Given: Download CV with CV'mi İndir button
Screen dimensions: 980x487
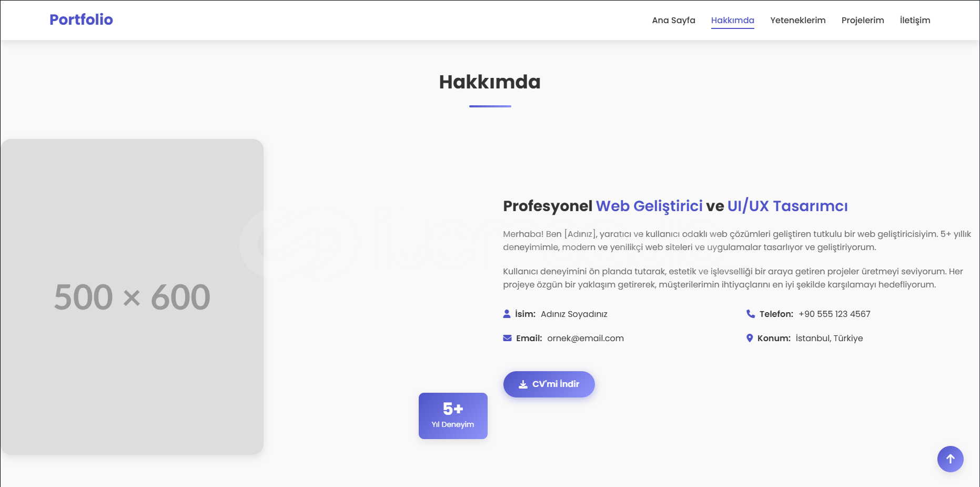Looking at the screenshot, I should [x=549, y=384].
